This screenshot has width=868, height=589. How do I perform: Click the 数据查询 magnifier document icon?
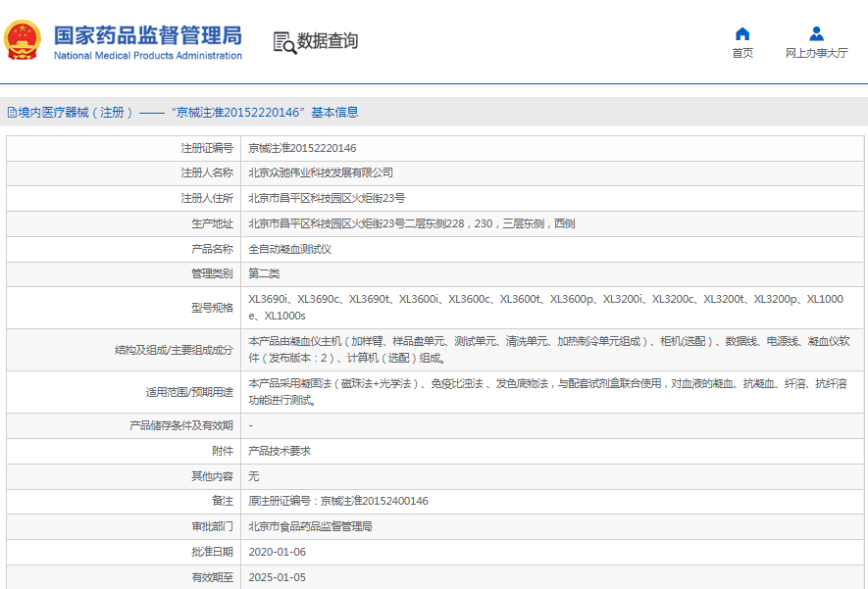(x=283, y=41)
